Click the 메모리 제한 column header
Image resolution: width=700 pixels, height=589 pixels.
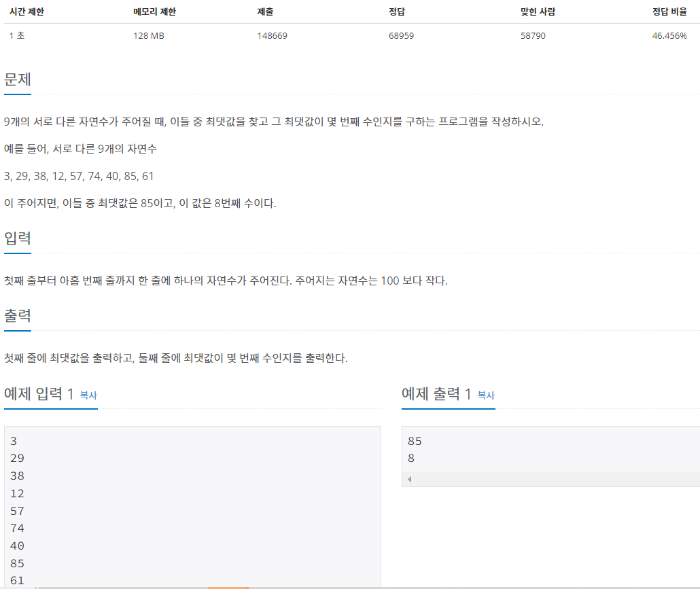154,12
